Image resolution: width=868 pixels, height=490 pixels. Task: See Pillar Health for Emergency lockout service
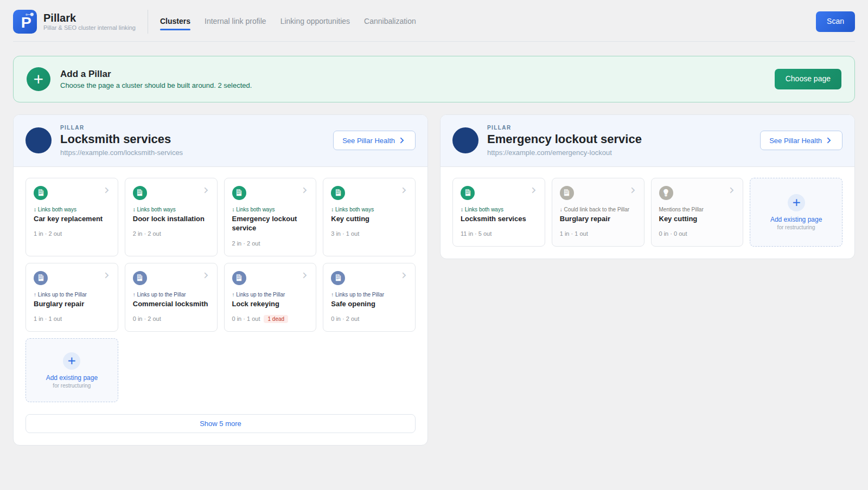click(801, 140)
